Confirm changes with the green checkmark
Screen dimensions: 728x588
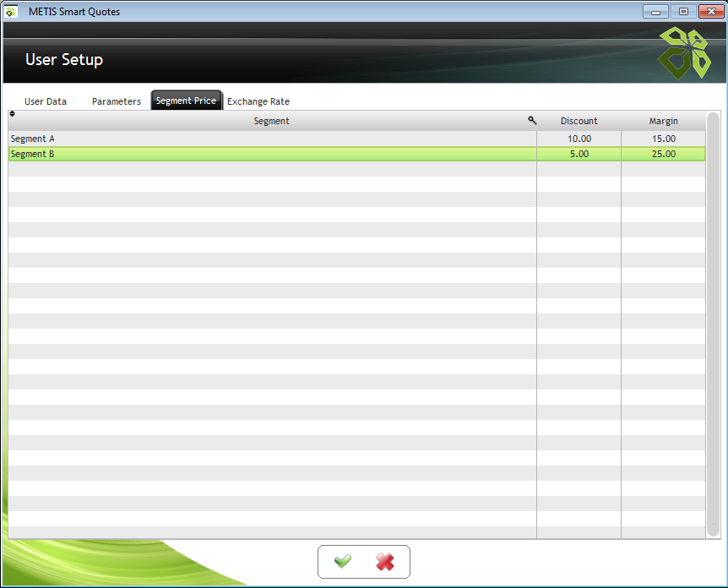(x=343, y=562)
